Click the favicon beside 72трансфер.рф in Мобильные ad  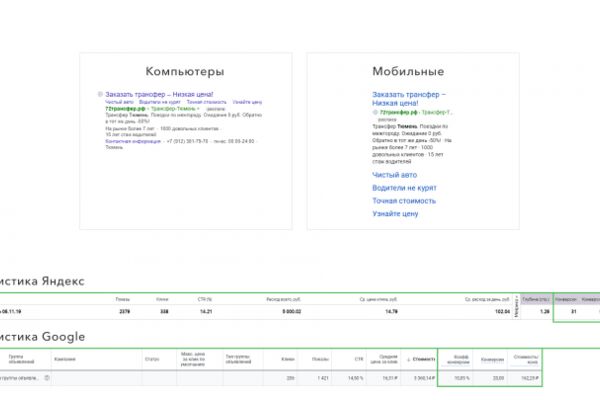375,112
